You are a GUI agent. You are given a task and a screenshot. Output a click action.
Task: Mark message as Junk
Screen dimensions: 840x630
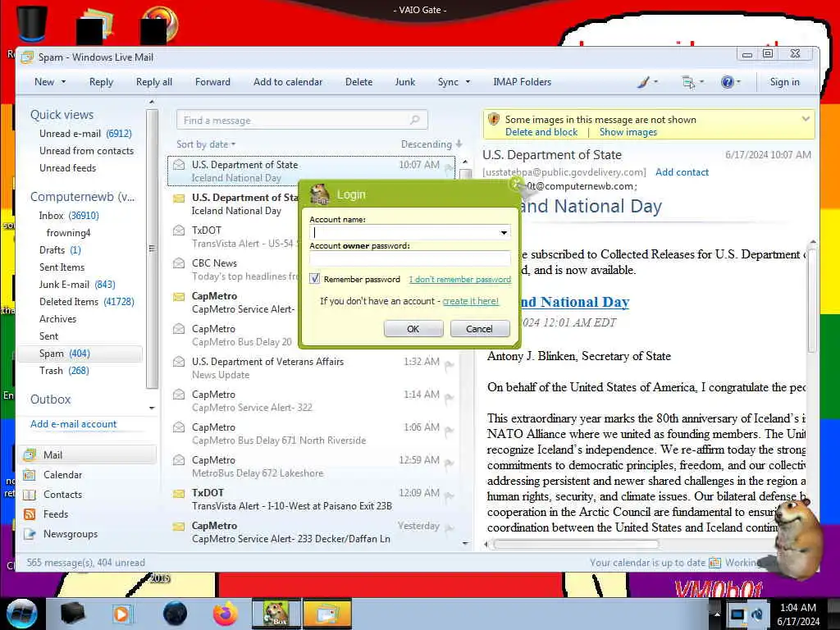coord(405,82)
